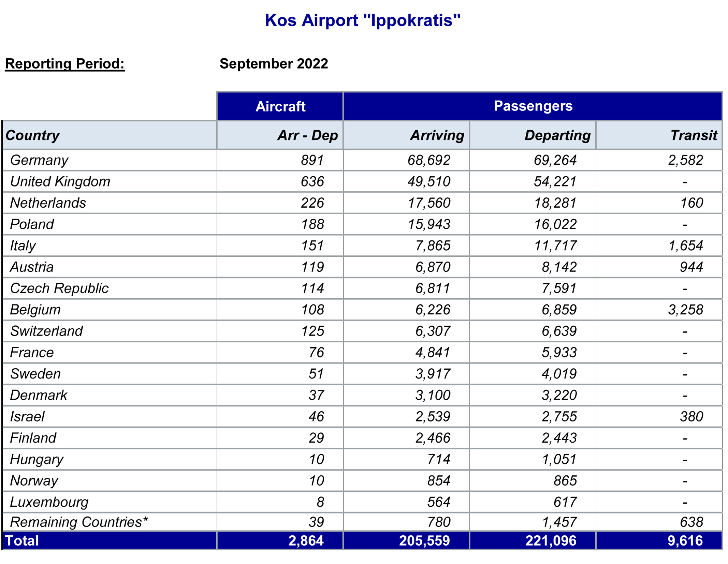Image resolution: width=728 pixels, height=564 pixels.
Task: Click Italy transit value 1,654
Action: tap(685, 246)
